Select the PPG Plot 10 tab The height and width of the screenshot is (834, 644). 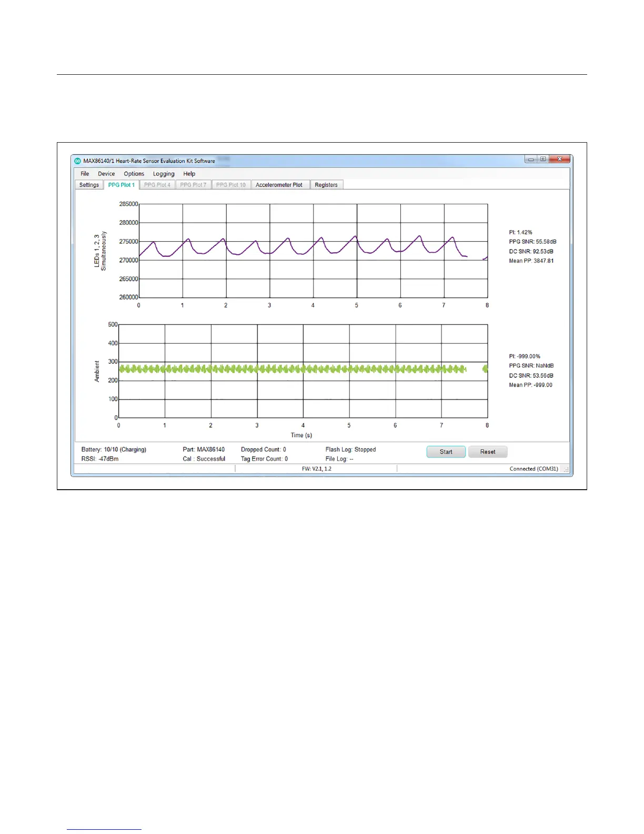point(231,185)
